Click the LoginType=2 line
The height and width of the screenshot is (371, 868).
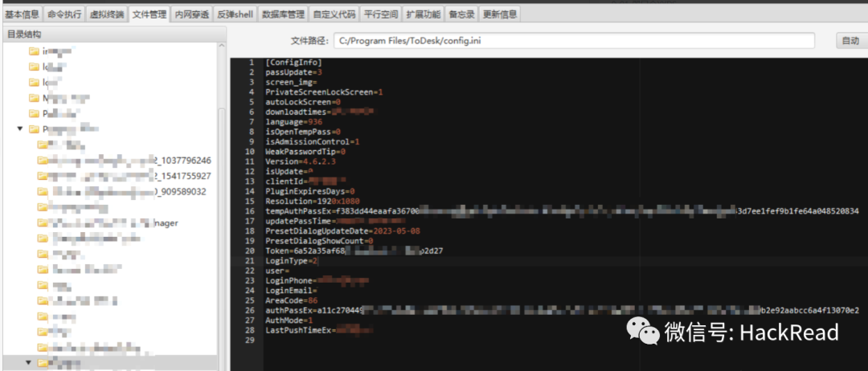292,260
